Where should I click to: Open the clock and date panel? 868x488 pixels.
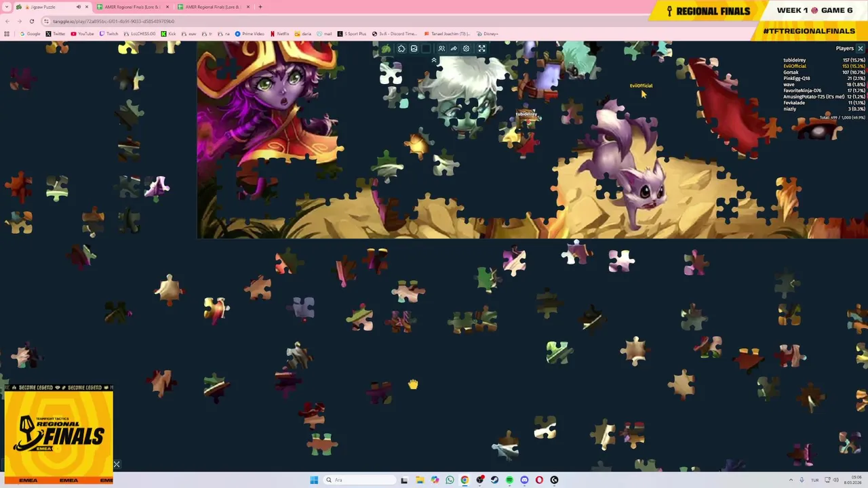852,480
